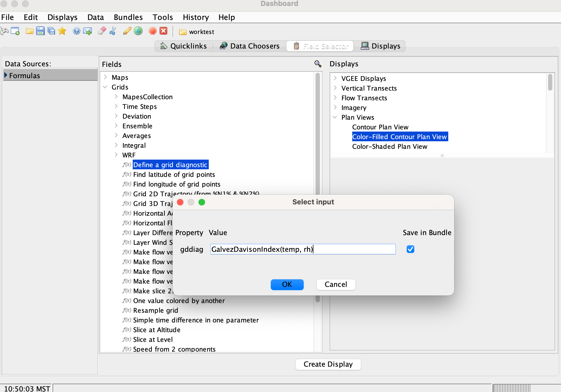The height and width of the screenshot is (392, 561).
Task: Click the gddiag value text field
Action: 303,249
